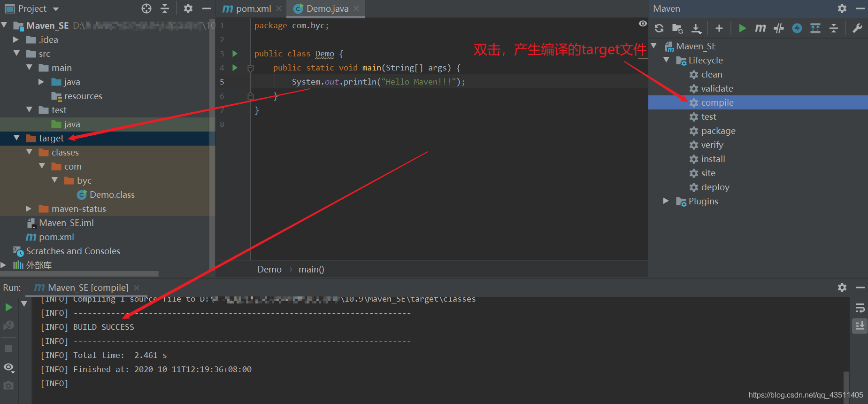Collapse Lifecycle node in Maven panel
This screenshot has height=404, width=868.
pos(666,60)
